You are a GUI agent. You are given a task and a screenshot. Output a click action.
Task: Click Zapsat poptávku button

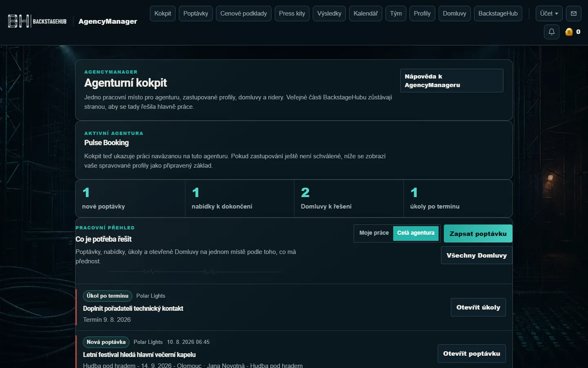(x=478, y=234)
